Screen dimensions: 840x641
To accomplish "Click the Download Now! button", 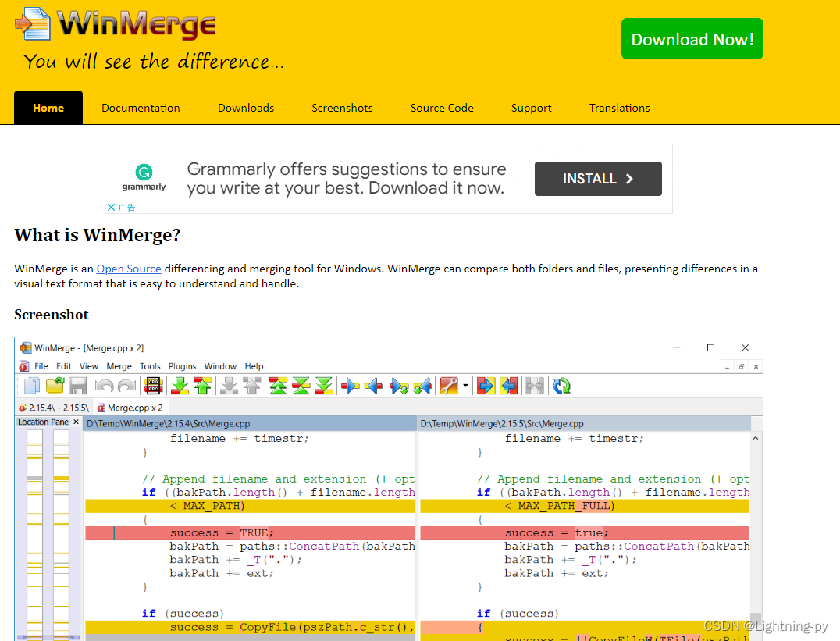I will pyautogui.click(x=692, y=38).
